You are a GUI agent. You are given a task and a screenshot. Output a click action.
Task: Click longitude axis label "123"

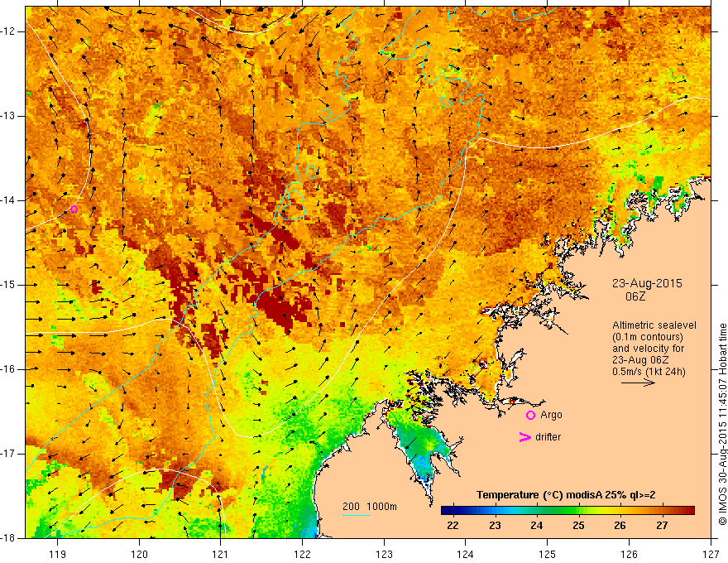(384, 554)
